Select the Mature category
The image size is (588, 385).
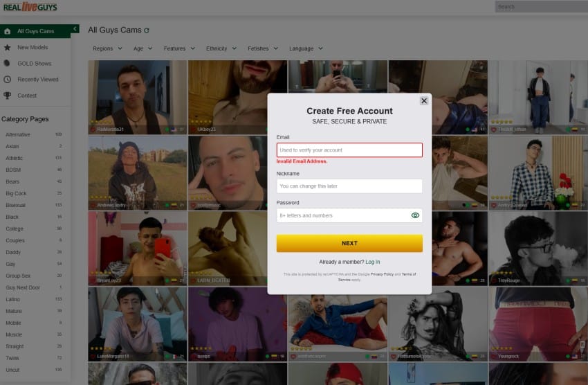(14, 311)
